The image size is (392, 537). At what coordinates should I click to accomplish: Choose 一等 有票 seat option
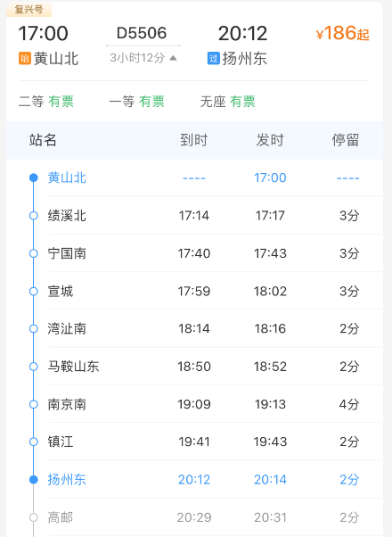pos(137,102)
